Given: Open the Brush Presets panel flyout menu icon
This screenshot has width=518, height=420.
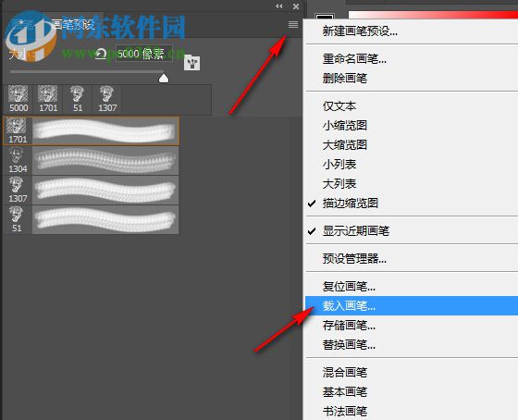Looking at the screenshot, I should (293, 24).
